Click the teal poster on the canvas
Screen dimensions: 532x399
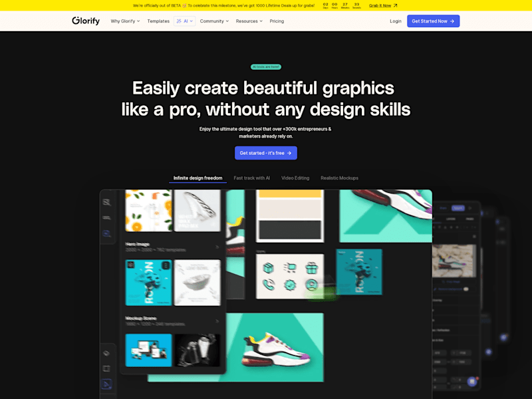point(359,272)
